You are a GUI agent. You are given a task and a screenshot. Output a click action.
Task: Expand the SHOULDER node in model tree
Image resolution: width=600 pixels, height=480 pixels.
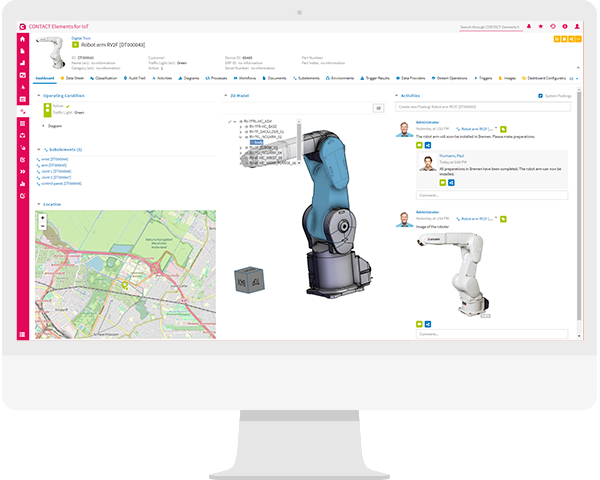pyautogui.click(x=241, y=132)
